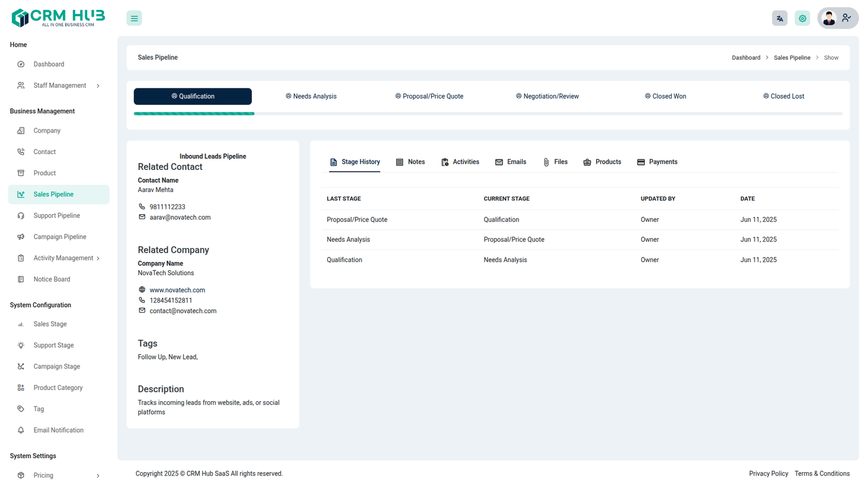Set stage to Closed Won
The width and height of the screenshot is (868, 488).
click(x=666, y=97)
